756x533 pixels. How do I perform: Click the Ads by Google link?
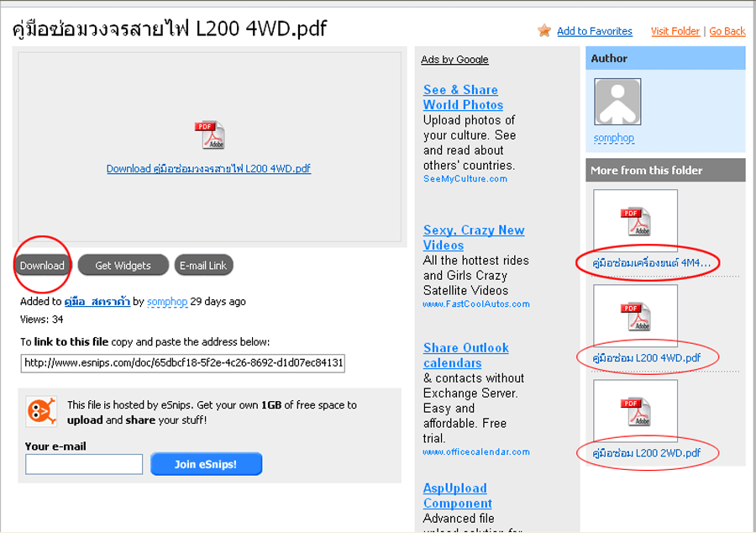pyautogui.click(x=454, y=60)
